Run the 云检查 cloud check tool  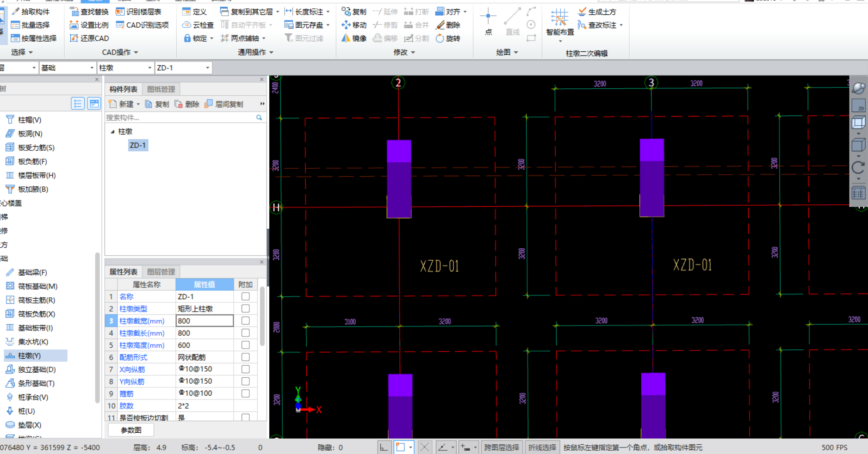click(x=198, y=25)
